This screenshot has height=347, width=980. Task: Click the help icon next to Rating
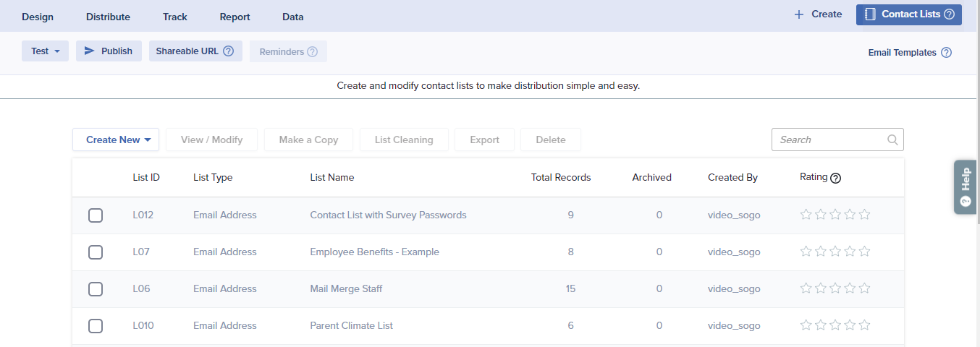[x=835, y=178]
